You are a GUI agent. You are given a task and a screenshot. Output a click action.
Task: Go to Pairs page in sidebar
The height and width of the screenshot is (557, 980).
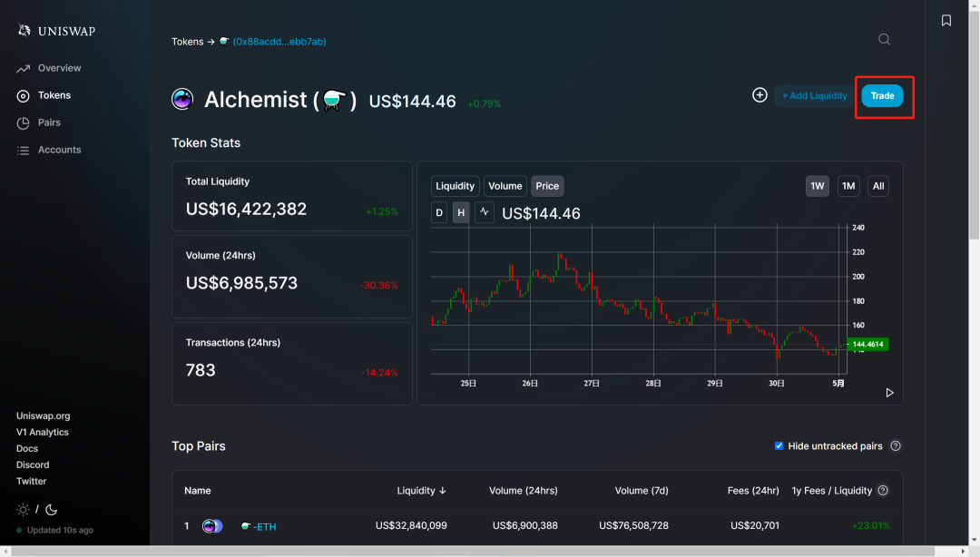pyautogui.click(x=49, y=122)
